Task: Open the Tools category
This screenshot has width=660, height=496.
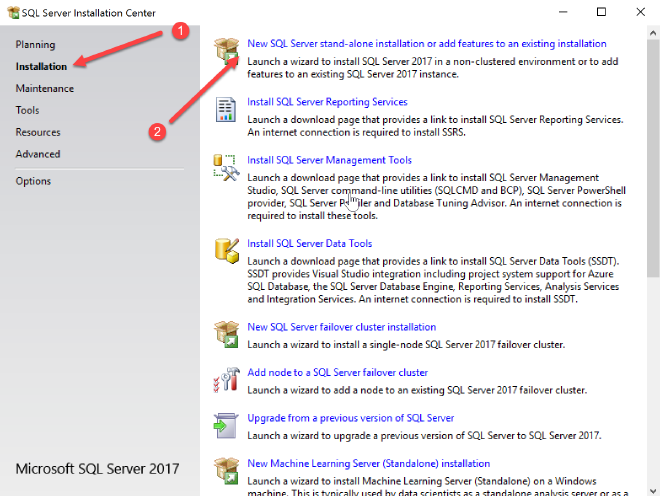Action: point(27,110)
